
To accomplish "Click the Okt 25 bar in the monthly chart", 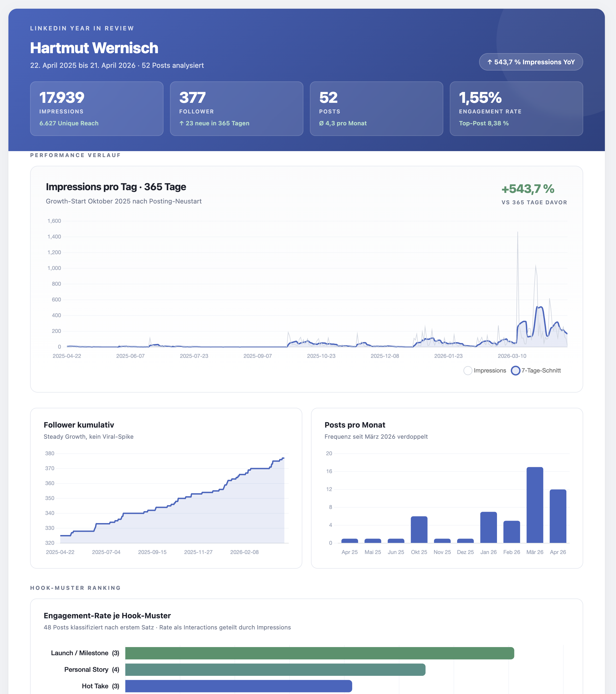I will pyautogui.click(x=419, y=529).
